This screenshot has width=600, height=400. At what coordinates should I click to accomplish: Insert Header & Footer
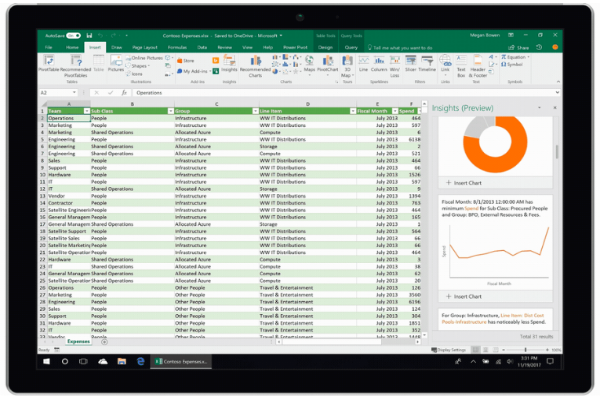coord(478,66)
